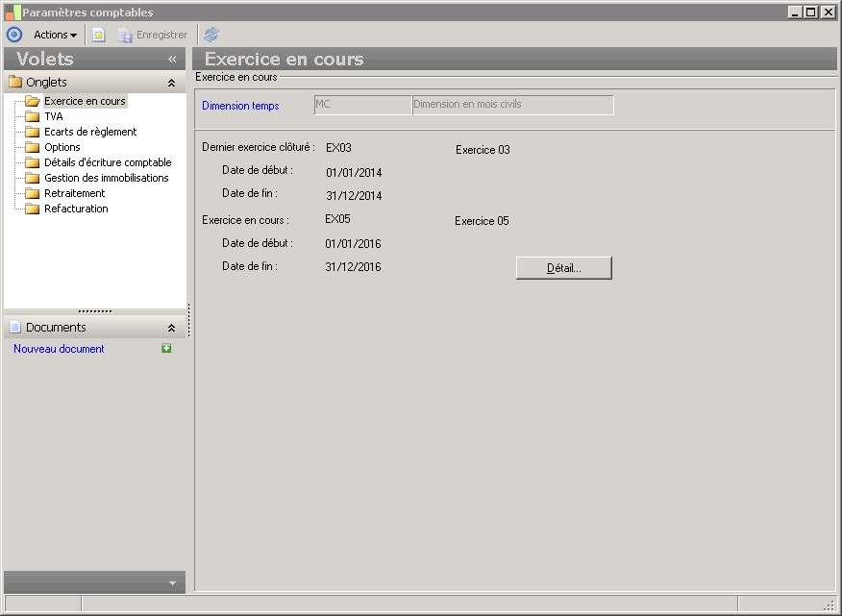Select Ecarts de règlement in tree
842x616 pixels.
point(90,132)
